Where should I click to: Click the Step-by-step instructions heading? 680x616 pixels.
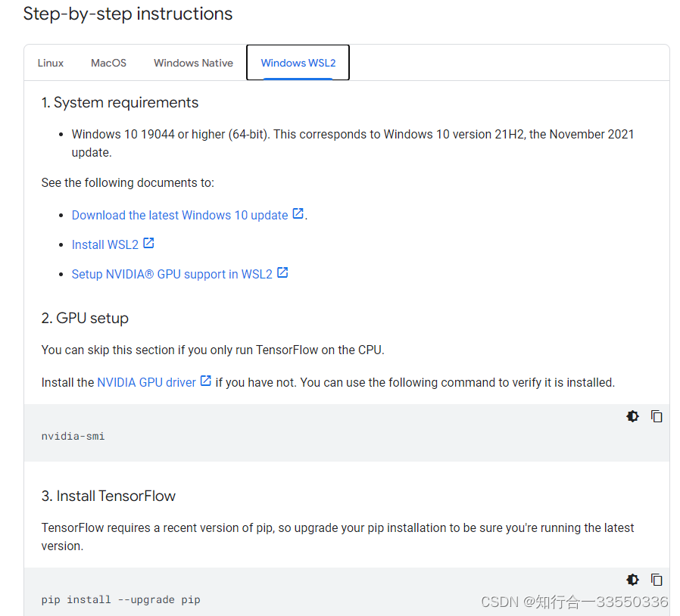click(127, 14)
